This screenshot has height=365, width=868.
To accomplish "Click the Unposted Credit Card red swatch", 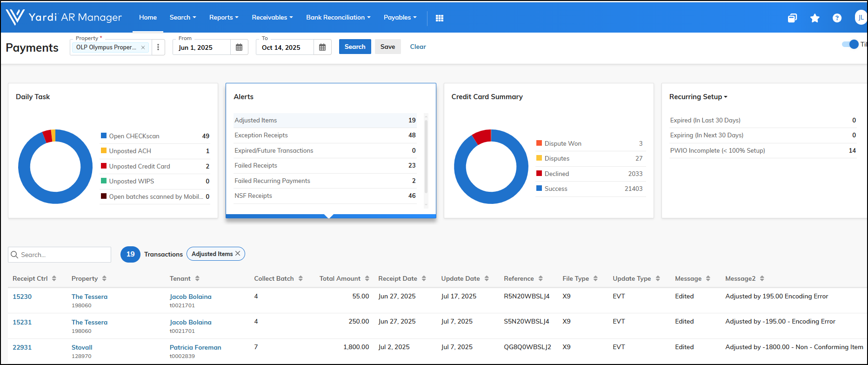I will (104, 166).
